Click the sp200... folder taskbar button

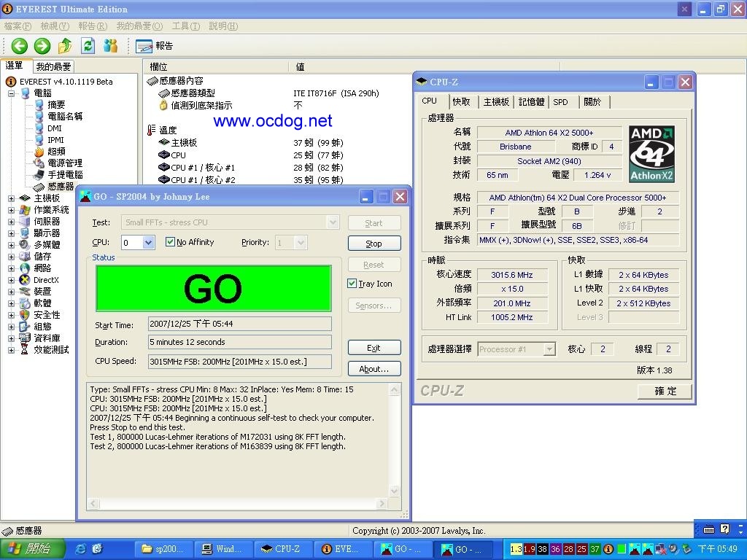tap(163, 549)
